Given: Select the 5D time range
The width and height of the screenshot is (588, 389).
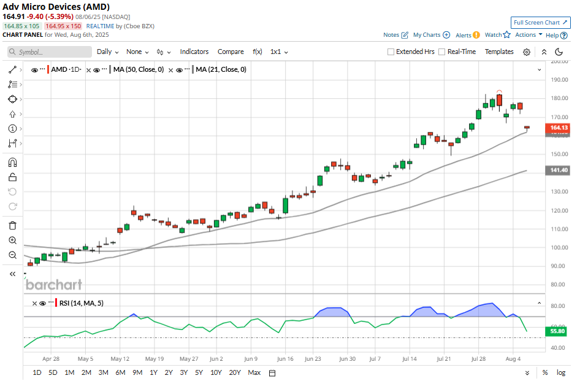Looking at the screenshot, I should click(53, 372).
